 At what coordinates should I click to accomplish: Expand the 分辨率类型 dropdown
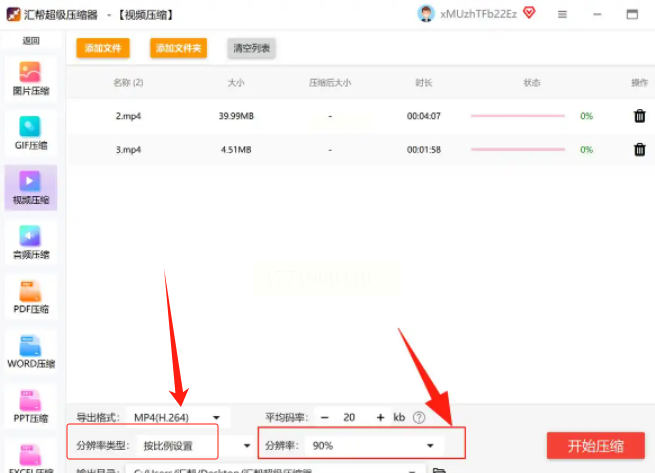click(195, 446)
